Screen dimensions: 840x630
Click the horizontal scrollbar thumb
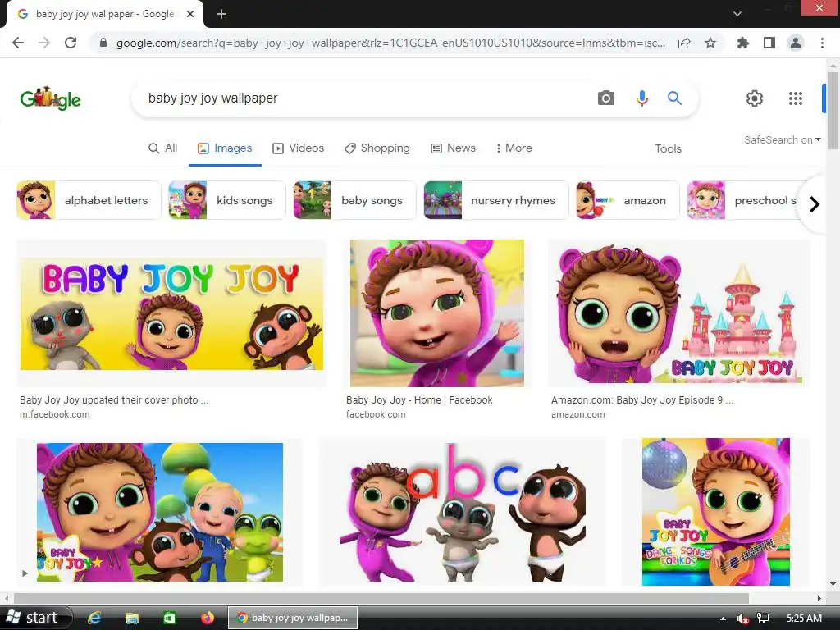point(381,598)
